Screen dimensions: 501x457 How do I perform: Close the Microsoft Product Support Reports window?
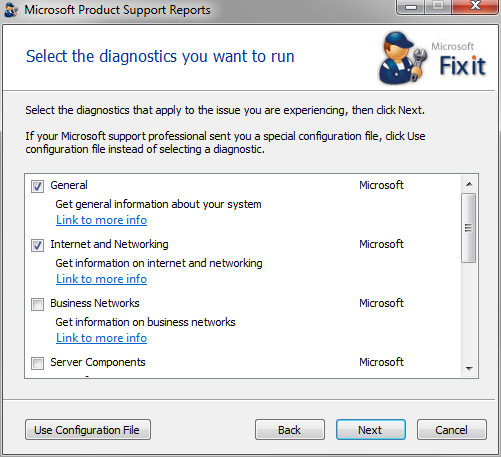pyautogui.click(x=475, y=7)
